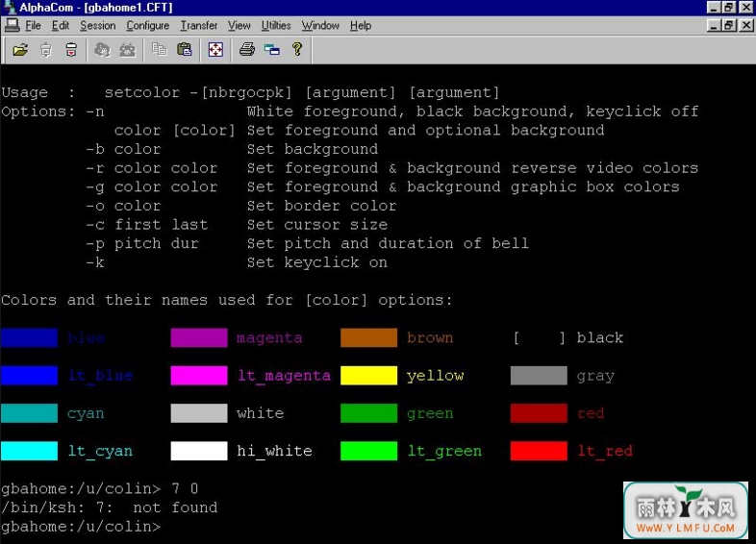Click the grayed-out dial phone icon
The image size is (756, 544).
[102, 50]
